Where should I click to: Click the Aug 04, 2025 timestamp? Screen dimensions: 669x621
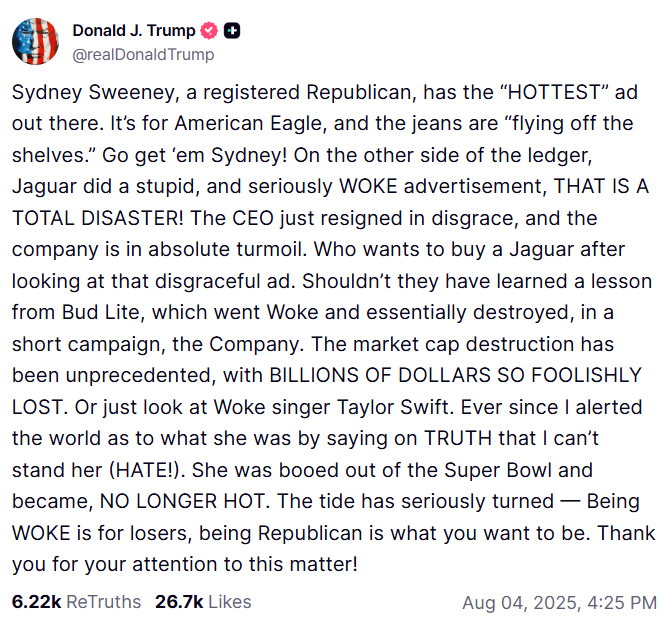(x=559, y=603)
